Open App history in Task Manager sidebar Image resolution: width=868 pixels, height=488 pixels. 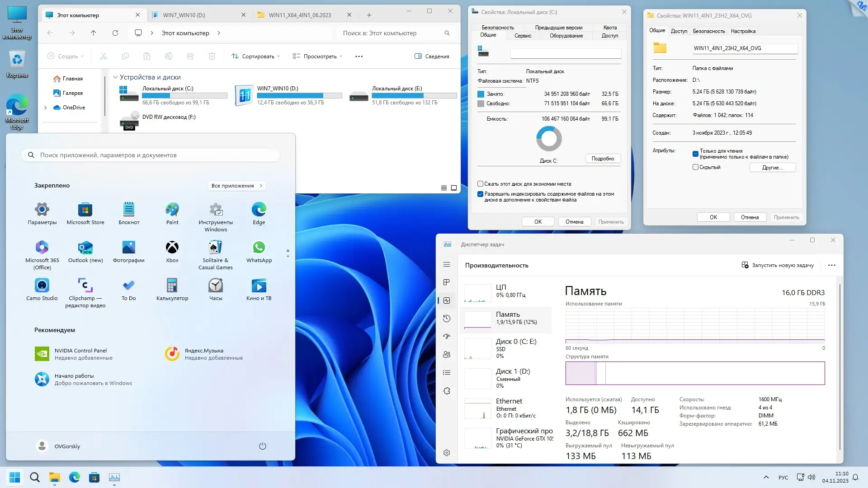(447, 319)
